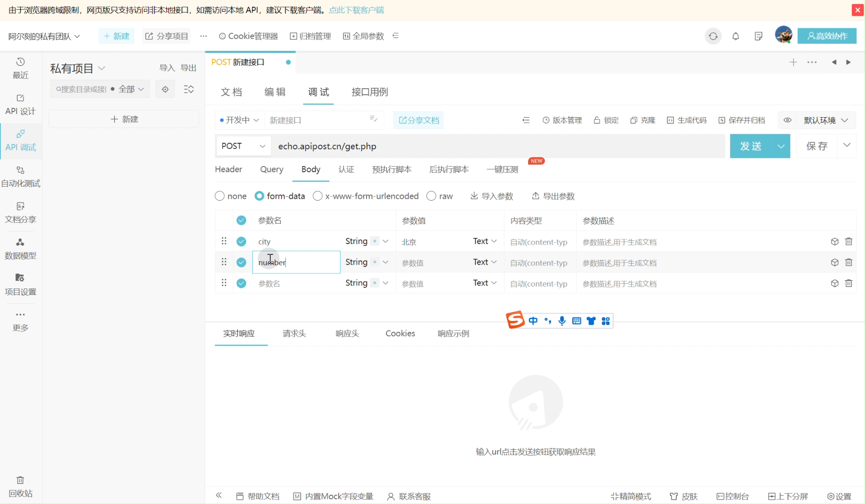
Task: Click the eye icon for environment preview
Action: pyautogui.click(x=787, y=120)
